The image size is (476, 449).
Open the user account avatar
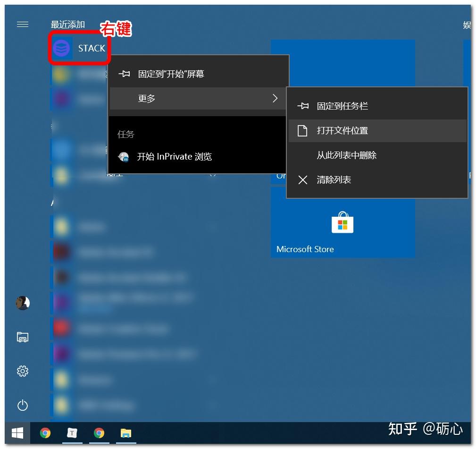coord(23,303)
